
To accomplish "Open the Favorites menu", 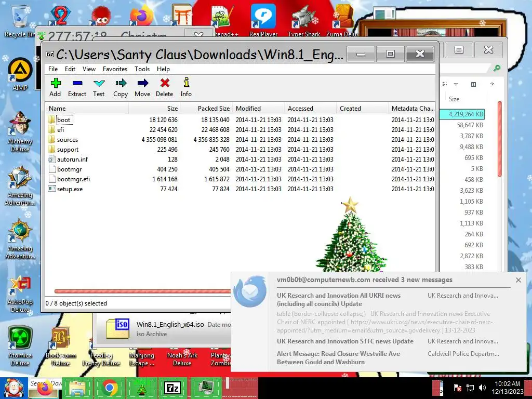I will 115,69.
